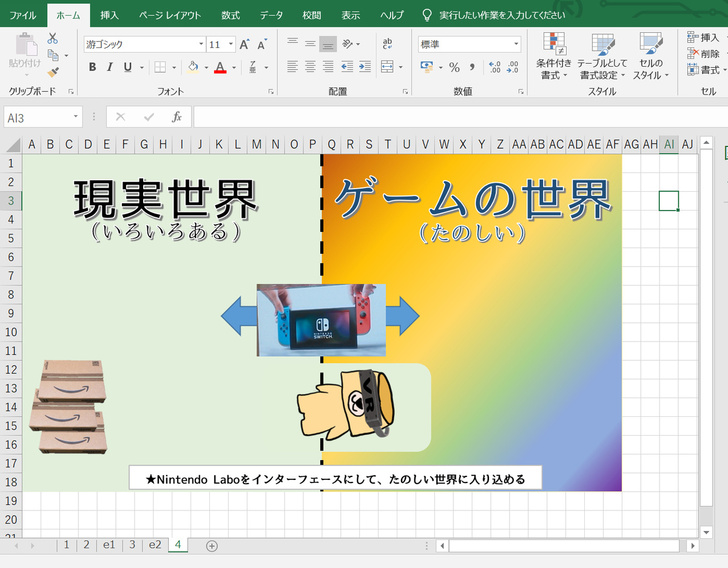Viewport: 728px width, 568px height.
Task: Toggle Bottom Align on cells
Action: 328,44
